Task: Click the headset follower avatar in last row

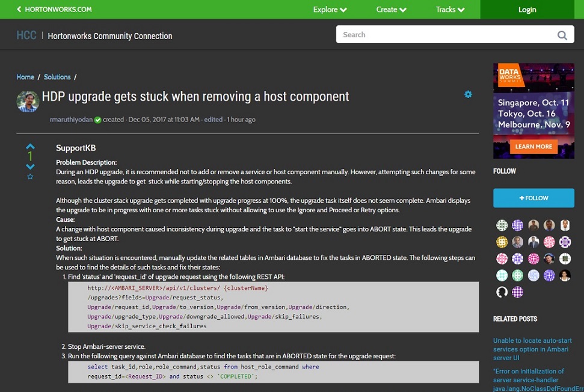Action: pos(502,292)
